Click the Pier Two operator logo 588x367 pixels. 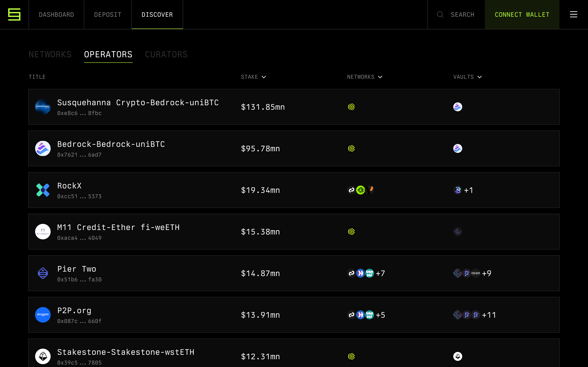tap(43, 273)
